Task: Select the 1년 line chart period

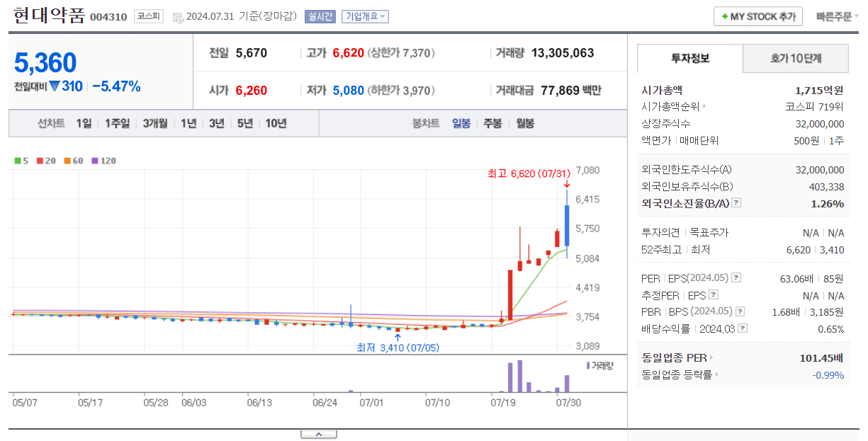Action: (x=188, y=123)
